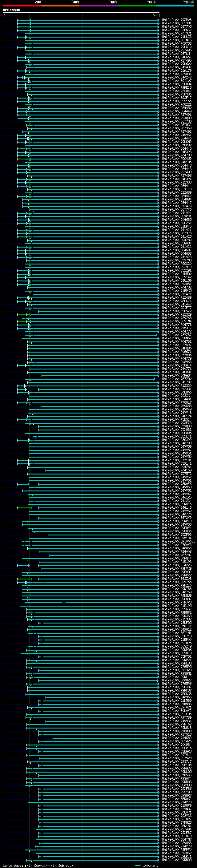Select hit UniRef100_C6TM32
Viewport: 197px width, 868px height.
(x=177, y=125)
